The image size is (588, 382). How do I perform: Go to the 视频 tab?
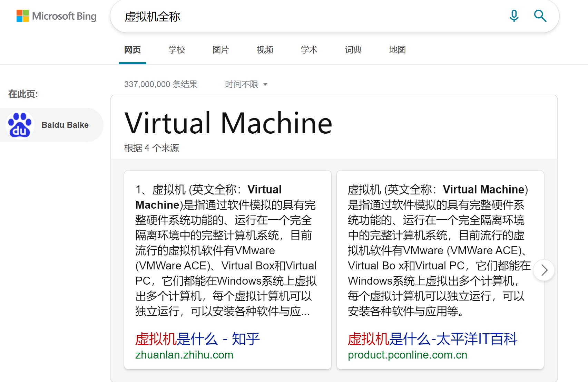pyautogui.click(x=265, y=50)
